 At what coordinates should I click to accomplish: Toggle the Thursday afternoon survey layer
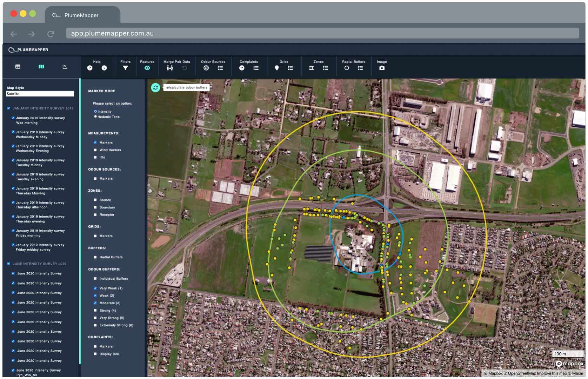click(13, 202)
